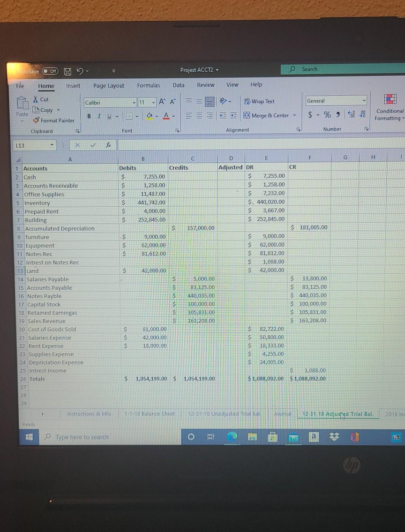Click the Comma Style icon
The height and width of the screenshot is (532, 405).
click(338, 114)
